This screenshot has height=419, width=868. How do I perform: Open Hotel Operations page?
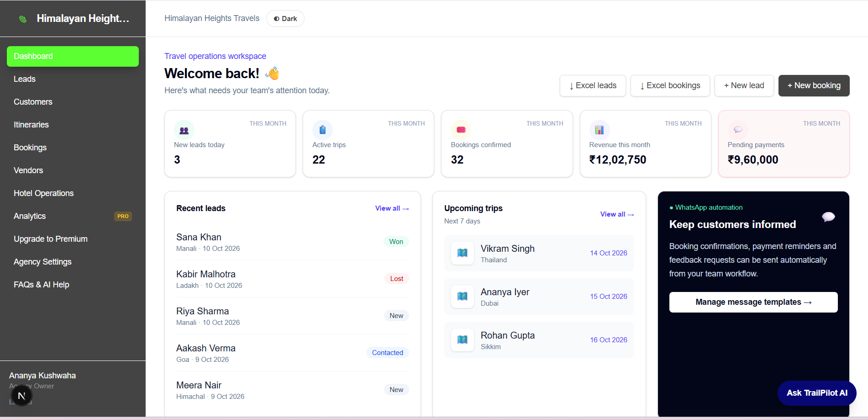pos(73,193)
